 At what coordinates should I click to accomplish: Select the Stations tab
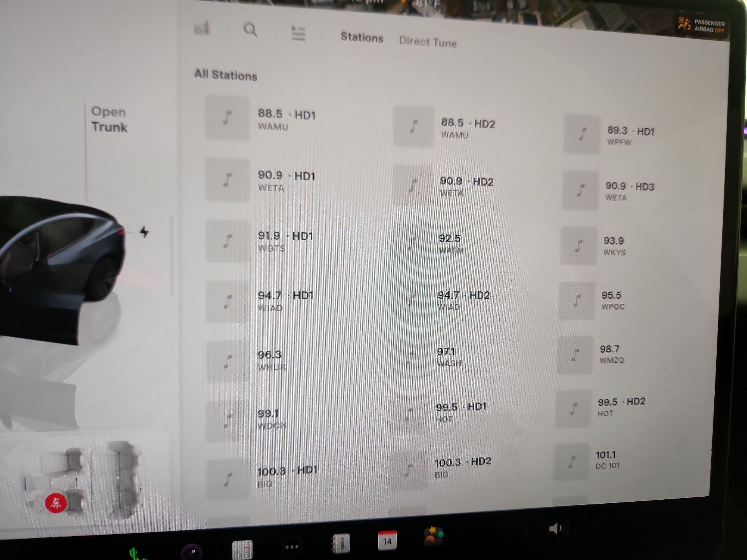click(x=361, y=38)
